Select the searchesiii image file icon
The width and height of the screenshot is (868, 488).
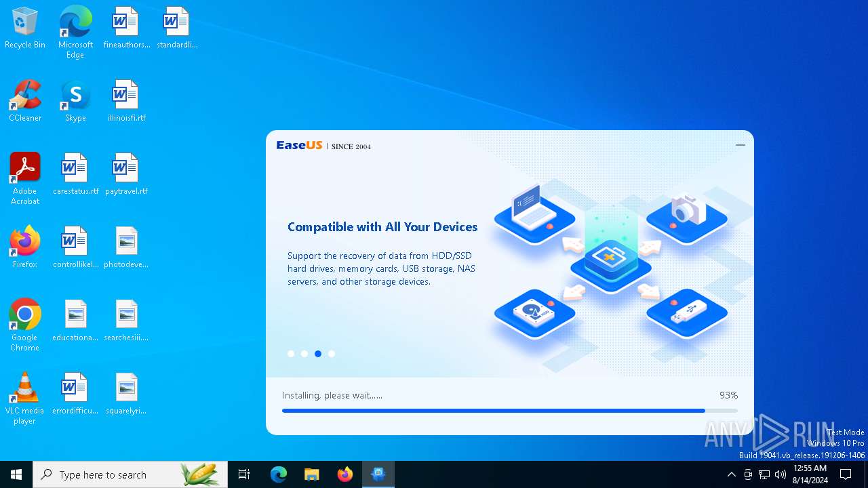[x=127, y=321]
